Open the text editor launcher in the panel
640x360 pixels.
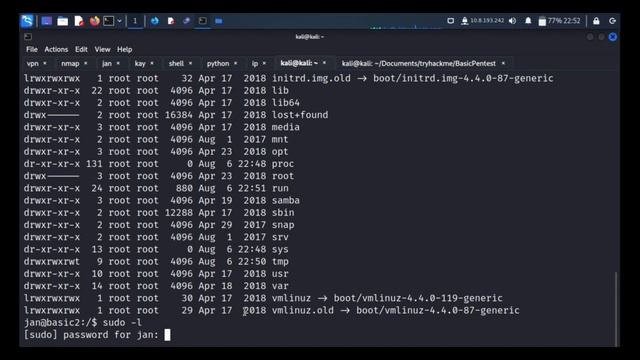(x=79, y=21)
